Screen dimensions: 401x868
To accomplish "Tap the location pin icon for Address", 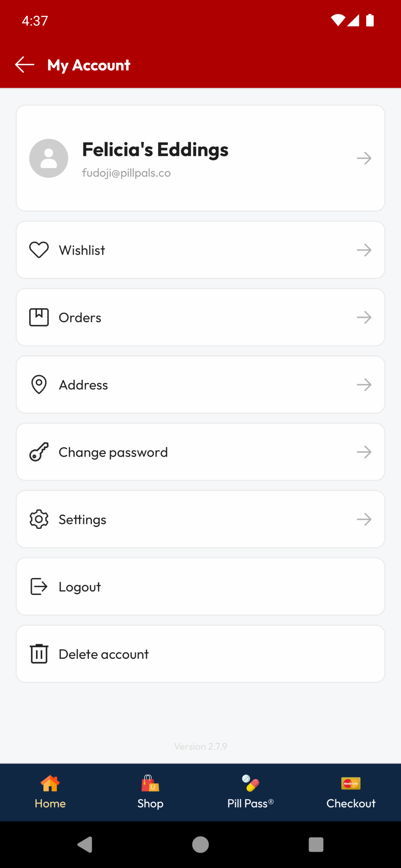I will pos(39,384).
